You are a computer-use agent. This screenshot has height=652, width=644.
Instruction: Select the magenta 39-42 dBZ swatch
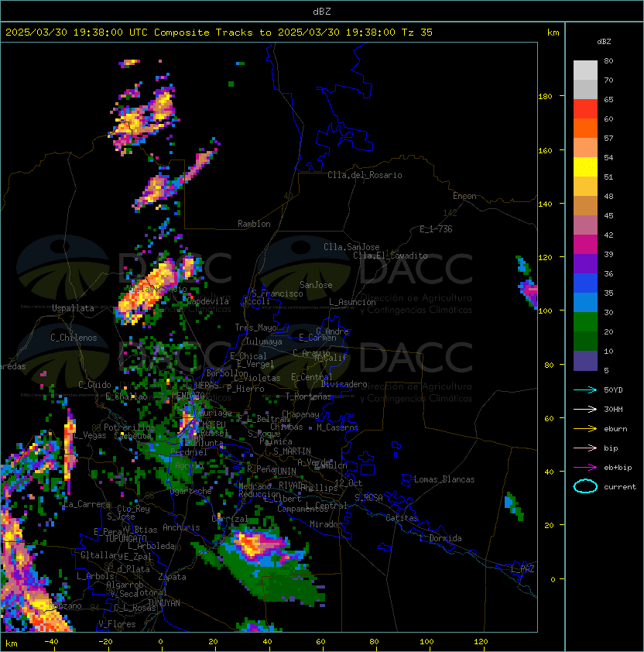pos(585,245)
